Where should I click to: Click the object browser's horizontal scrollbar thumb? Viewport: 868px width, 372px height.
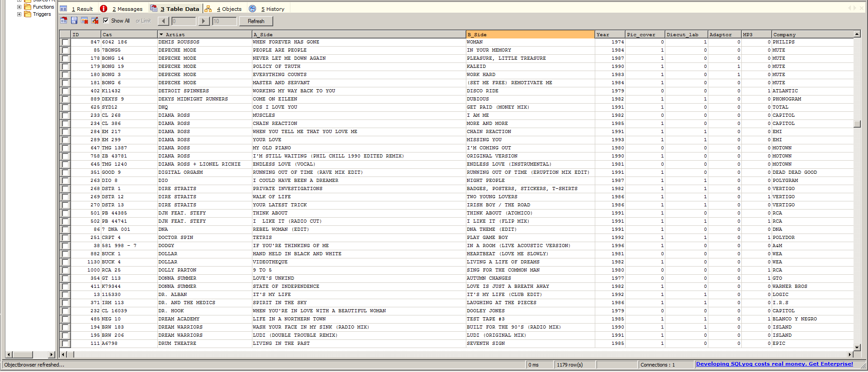[23, 354]
